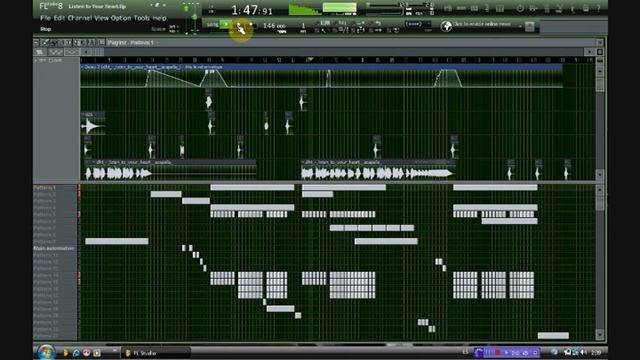Click the button beside the news panel
This screenshot has width=640, height=360.
coord(529,27)
